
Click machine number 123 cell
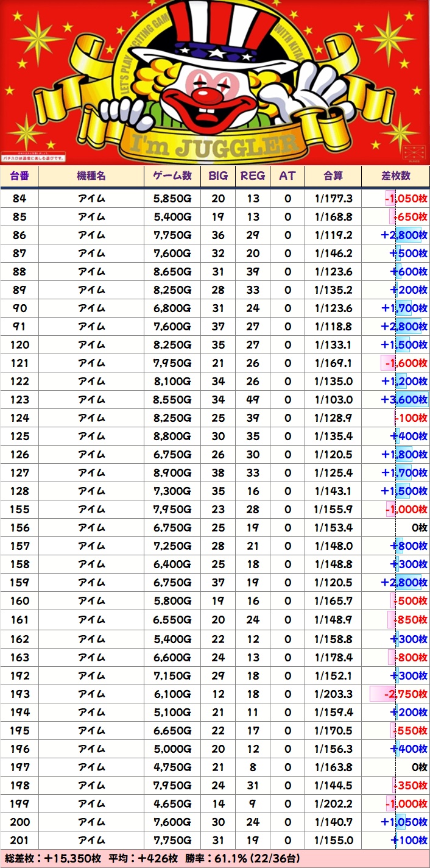[19, 400]
